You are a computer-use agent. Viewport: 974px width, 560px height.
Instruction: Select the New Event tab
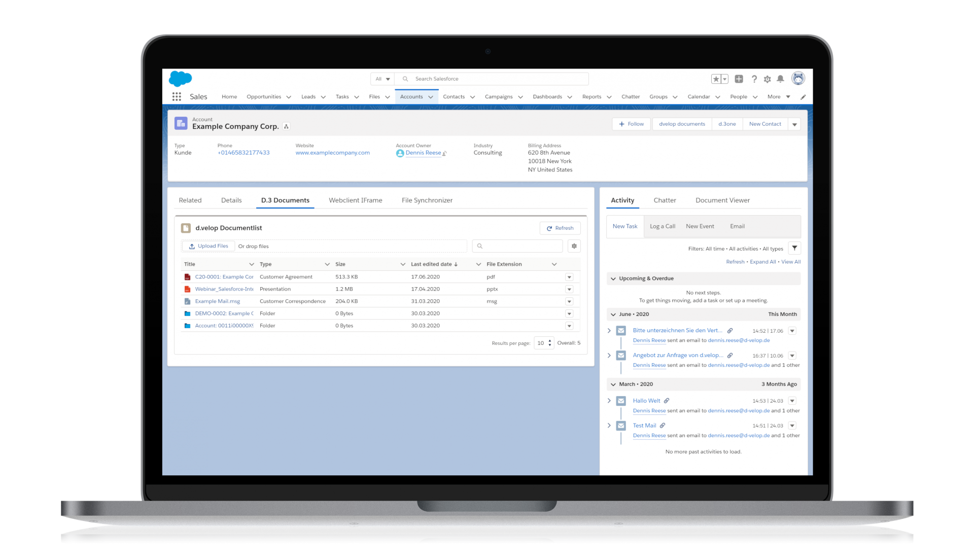700,226
